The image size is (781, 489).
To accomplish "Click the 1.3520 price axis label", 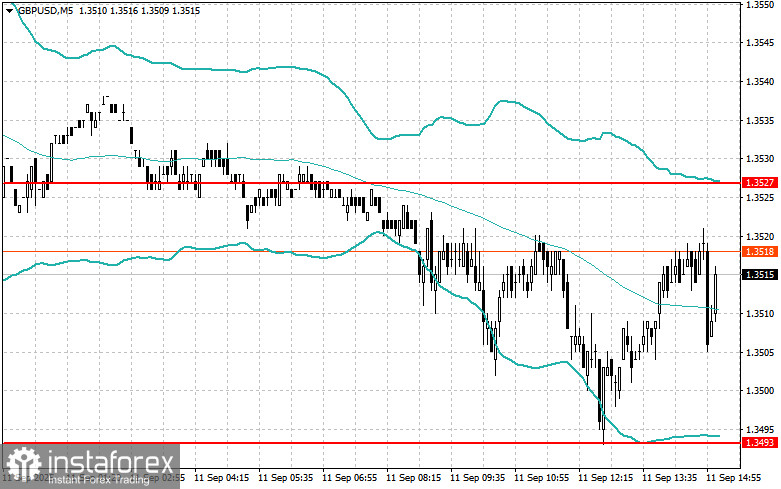I will pyautogui.click(x=760, y=237).
